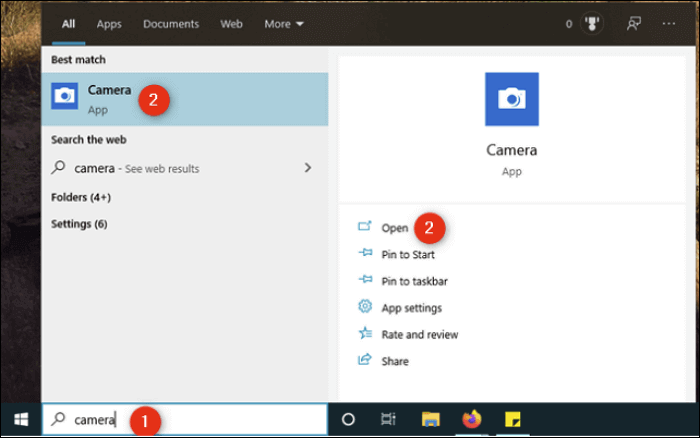Viewport: 700px width, 438px height.
Task: Open Firefox from the taskbar
Action: click(x=471, y=420)
